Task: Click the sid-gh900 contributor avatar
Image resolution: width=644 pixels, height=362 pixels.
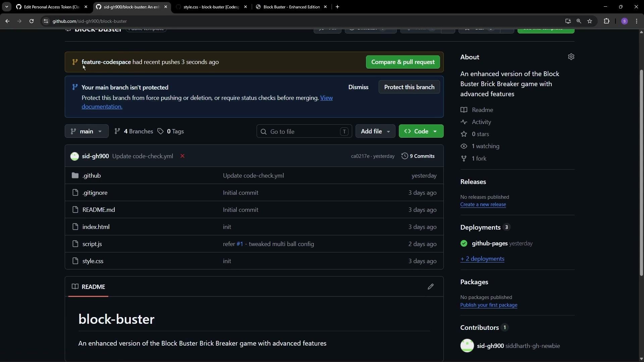Action: (x=467, y=346)
